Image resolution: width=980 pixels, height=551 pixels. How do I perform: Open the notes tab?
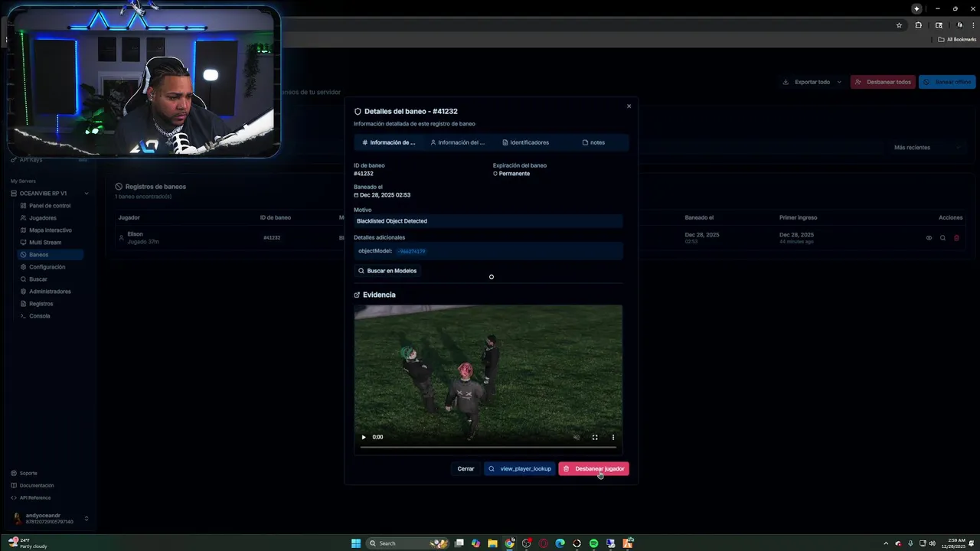click(593, 142)
